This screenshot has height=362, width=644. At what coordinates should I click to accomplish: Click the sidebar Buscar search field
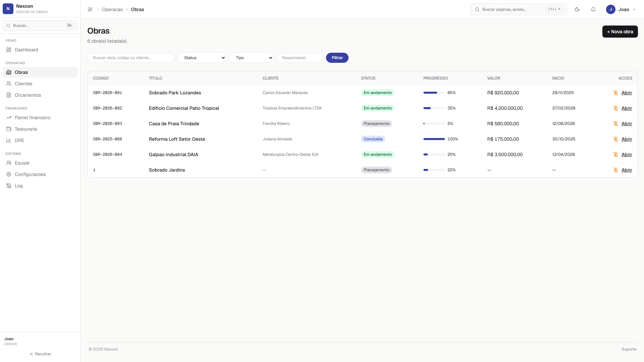pyautogui.click(x=40, y=26)
